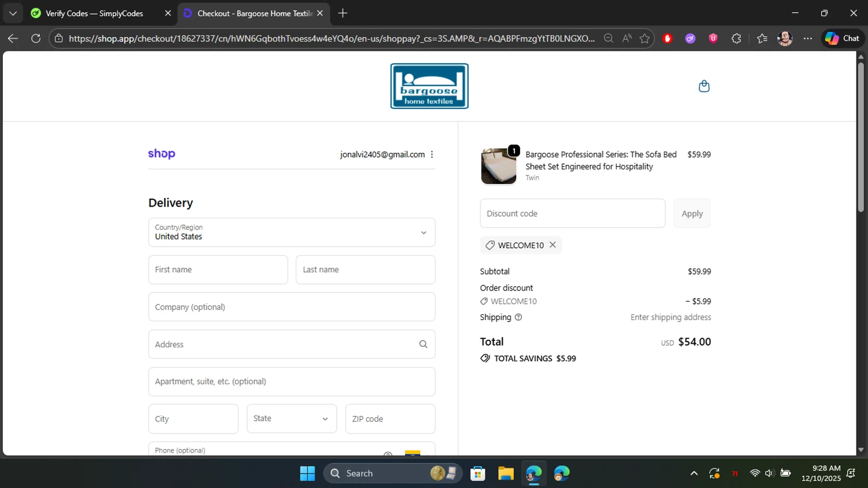Open browser Settings and more menu
This screenshot has width=868, height=488.
(x=808, y=38)
